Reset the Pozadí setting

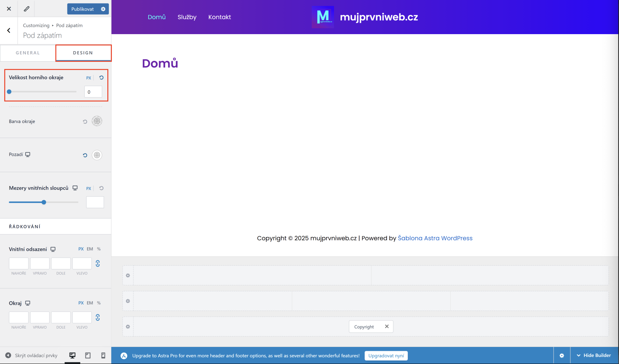point(84,155)
